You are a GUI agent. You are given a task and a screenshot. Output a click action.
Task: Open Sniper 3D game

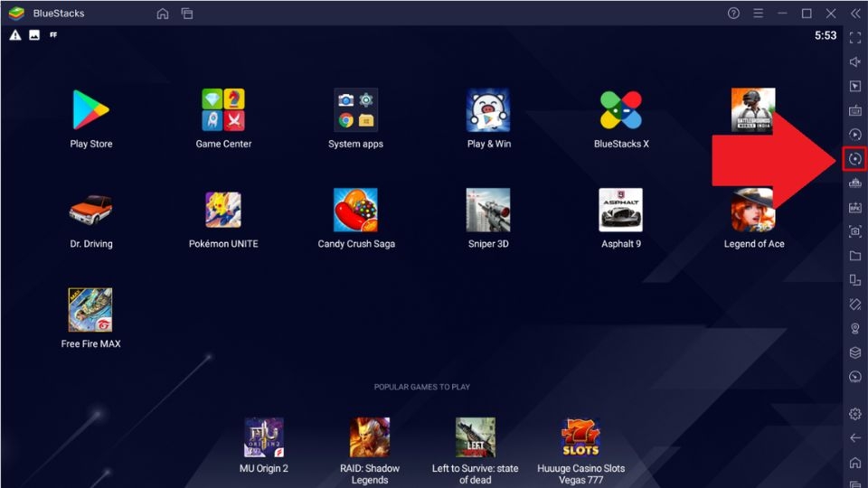488,210
